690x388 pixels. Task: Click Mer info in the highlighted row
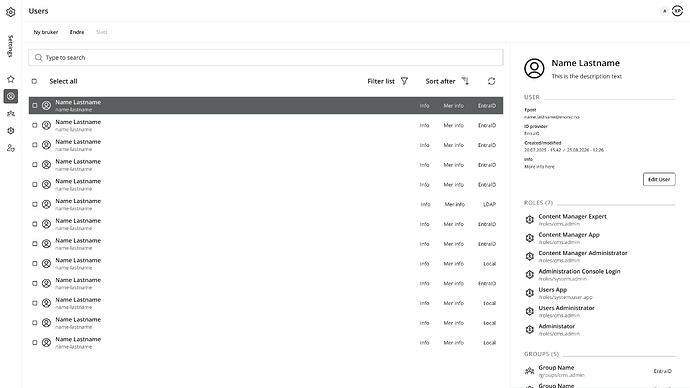pos(454,106)
